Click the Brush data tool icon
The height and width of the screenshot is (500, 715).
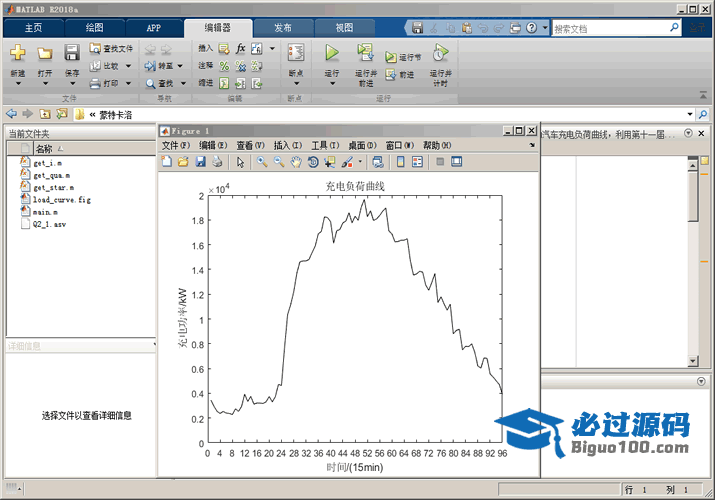pos(347,161)
